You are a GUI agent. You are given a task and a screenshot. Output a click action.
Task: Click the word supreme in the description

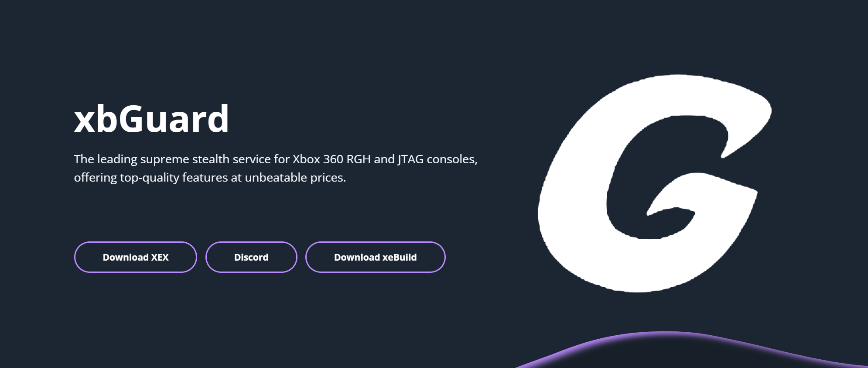pos(164,159)
